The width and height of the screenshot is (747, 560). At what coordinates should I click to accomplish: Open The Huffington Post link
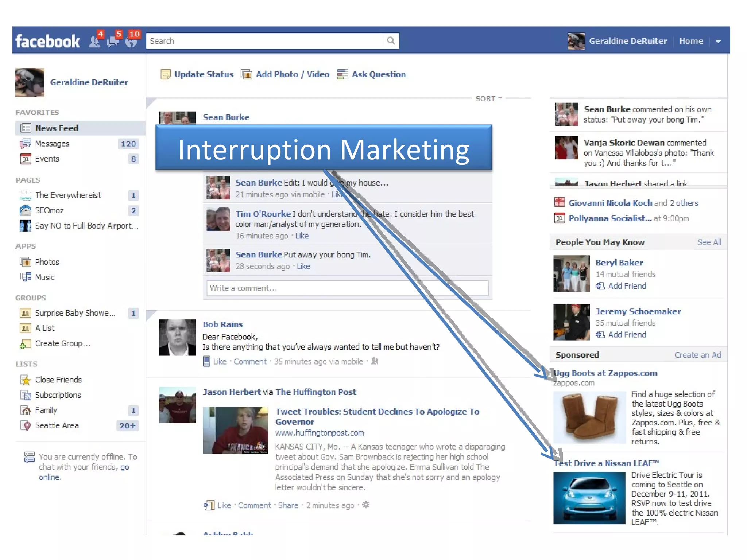click(316, 392)
